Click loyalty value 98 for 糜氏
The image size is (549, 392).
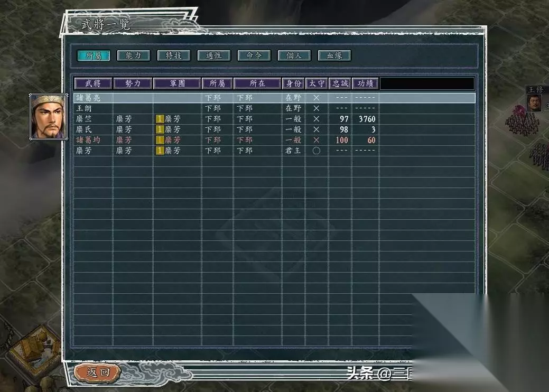344,129
